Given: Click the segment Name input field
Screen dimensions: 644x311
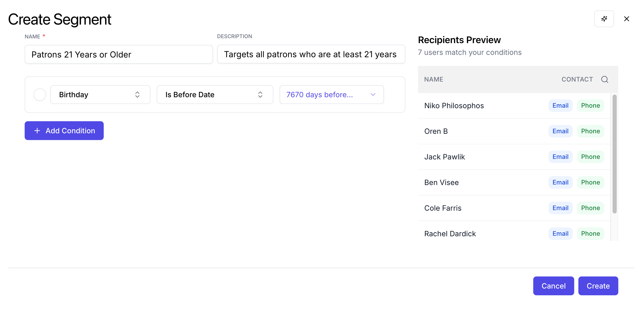Looking at the screenshot, I should click(x=119, y=54).
